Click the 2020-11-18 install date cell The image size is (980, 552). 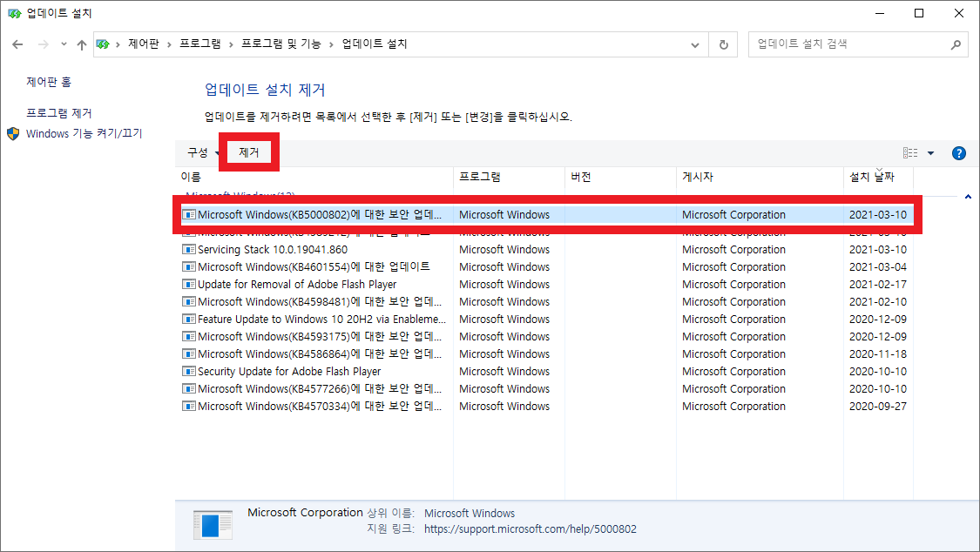(877, 354)
